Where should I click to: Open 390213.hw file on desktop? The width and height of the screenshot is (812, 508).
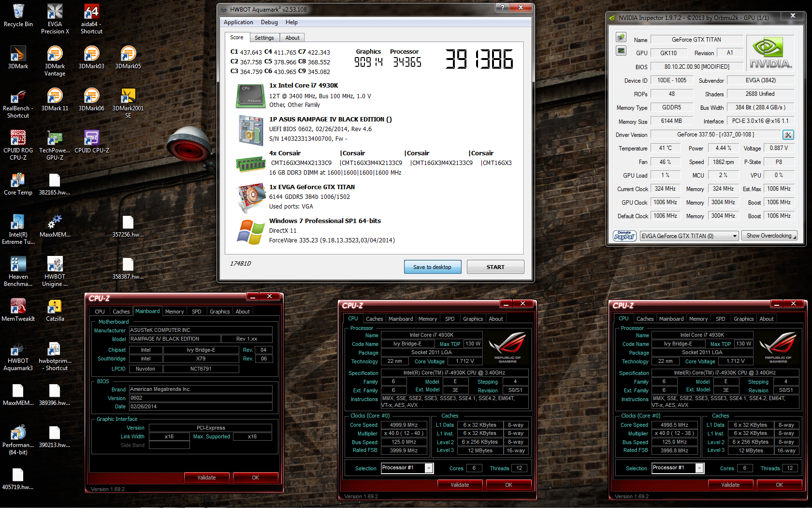pyautogui.click(x=55, y=436)
